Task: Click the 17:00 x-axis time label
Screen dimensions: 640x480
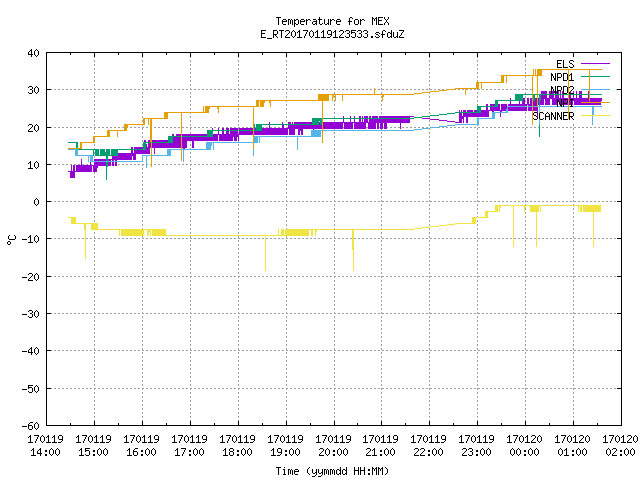Action: tap(189, 453)
